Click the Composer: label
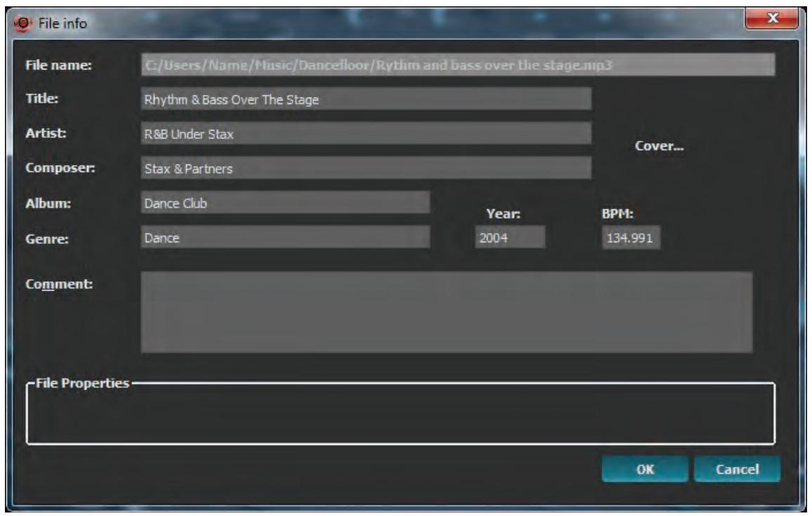The image size is (812, 516). pyautogui.click(x=60, y=168)
